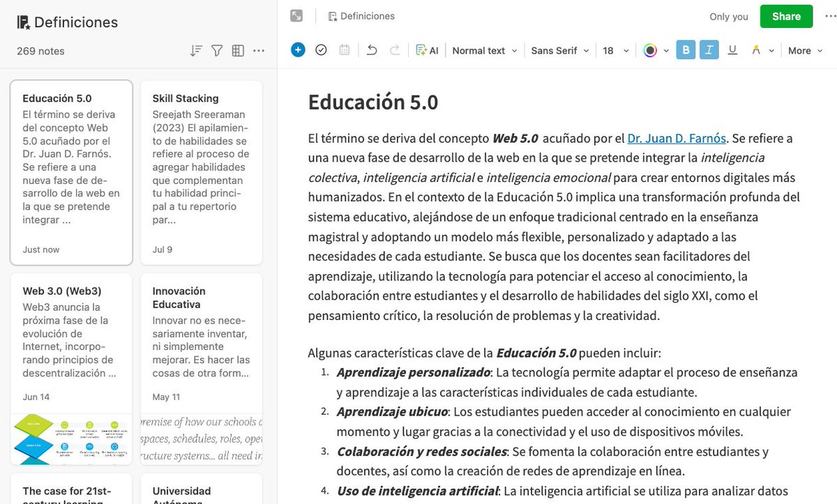Open the Definiciones notebook breadcrumb
This screenshot has height=504, width=837.
coord(361,16)
